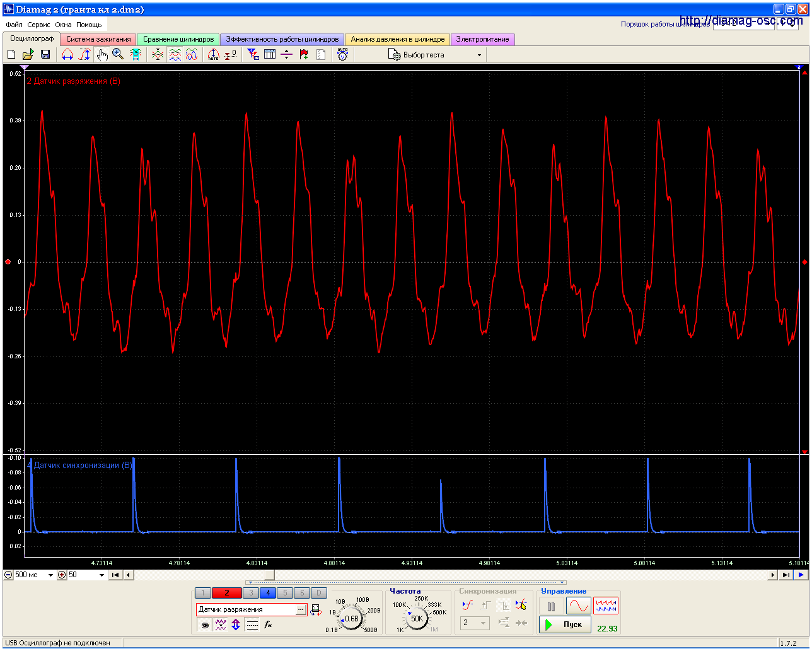
Task: Pause with the Управление pause button
Action: point(552,606)
